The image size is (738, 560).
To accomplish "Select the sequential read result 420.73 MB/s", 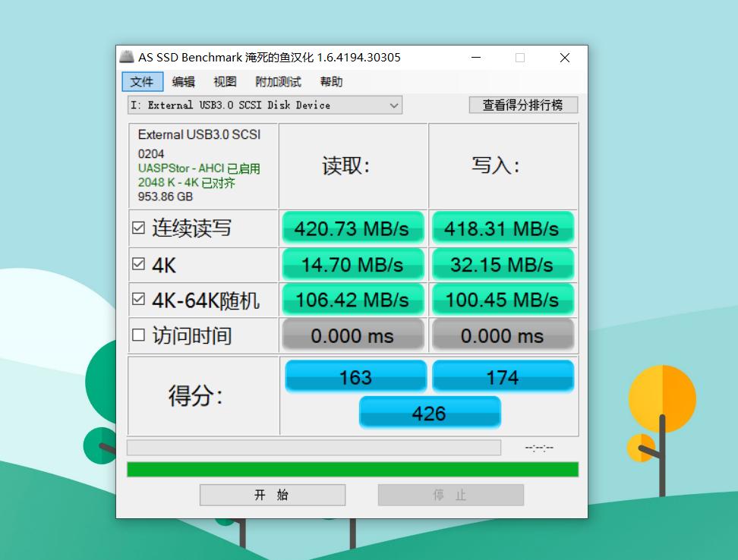I will click(352, 228).
